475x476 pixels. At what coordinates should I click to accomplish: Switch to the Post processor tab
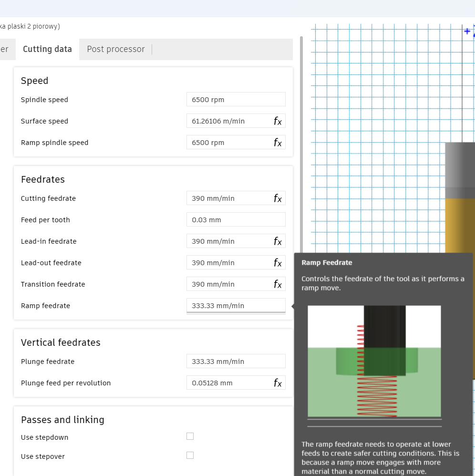[x=115, y=49]
